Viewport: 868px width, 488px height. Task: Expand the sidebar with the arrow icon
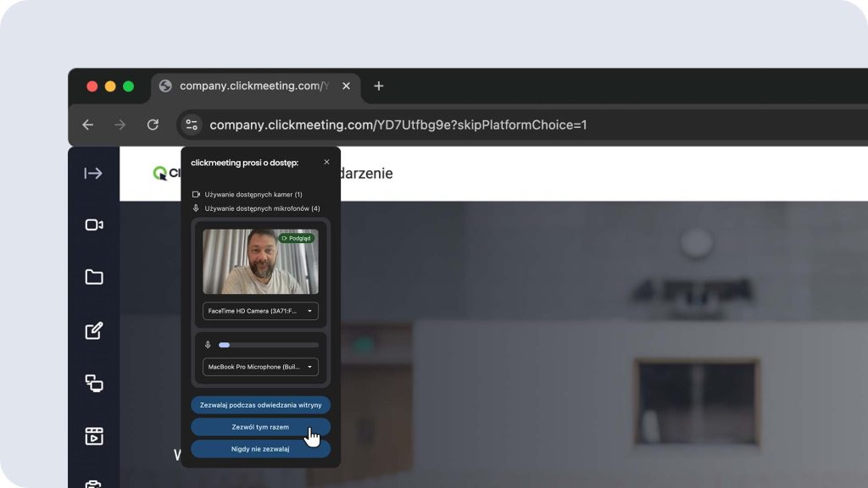point(93,173)
